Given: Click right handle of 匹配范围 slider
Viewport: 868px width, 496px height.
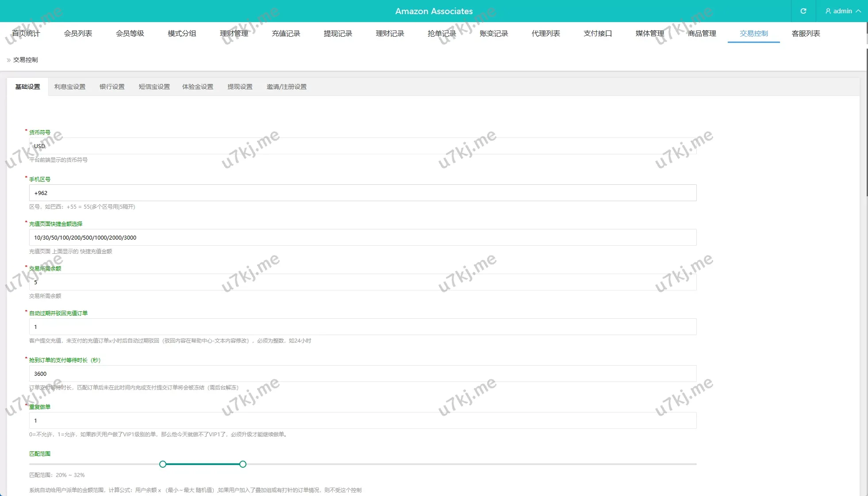Looking at the screenshot, I should [243, 464].
